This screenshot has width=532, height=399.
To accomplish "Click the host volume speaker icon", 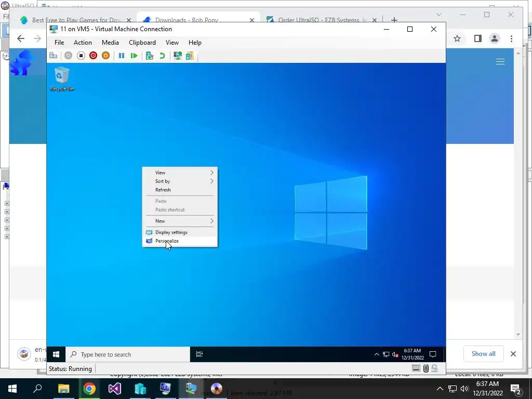I will pyautogui.click(x=464, y=389).
